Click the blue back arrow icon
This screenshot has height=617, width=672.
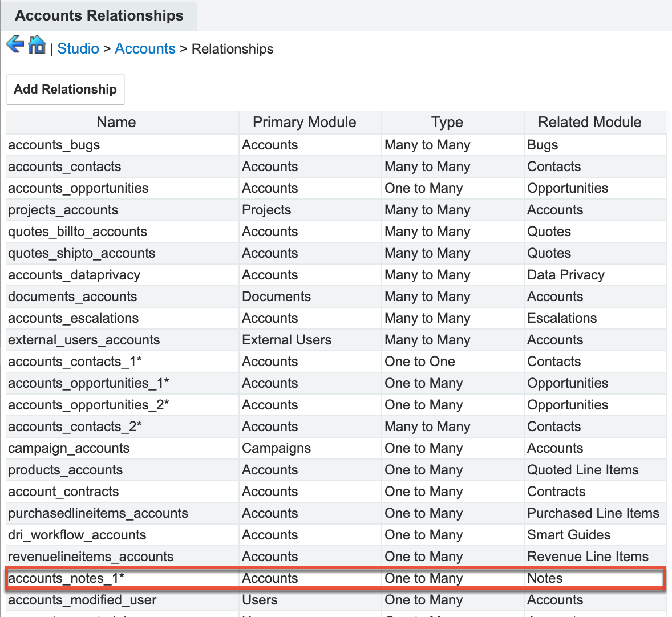coord(15,44)
